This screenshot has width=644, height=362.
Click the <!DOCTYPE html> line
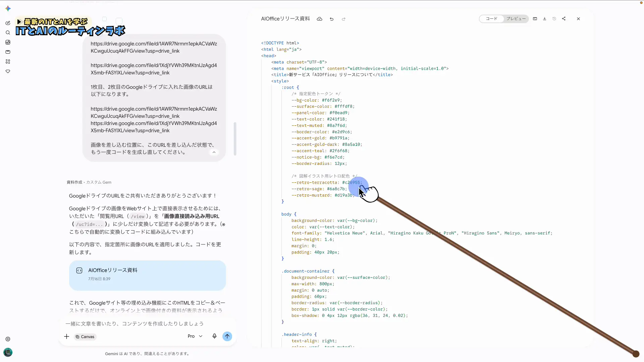280,43
